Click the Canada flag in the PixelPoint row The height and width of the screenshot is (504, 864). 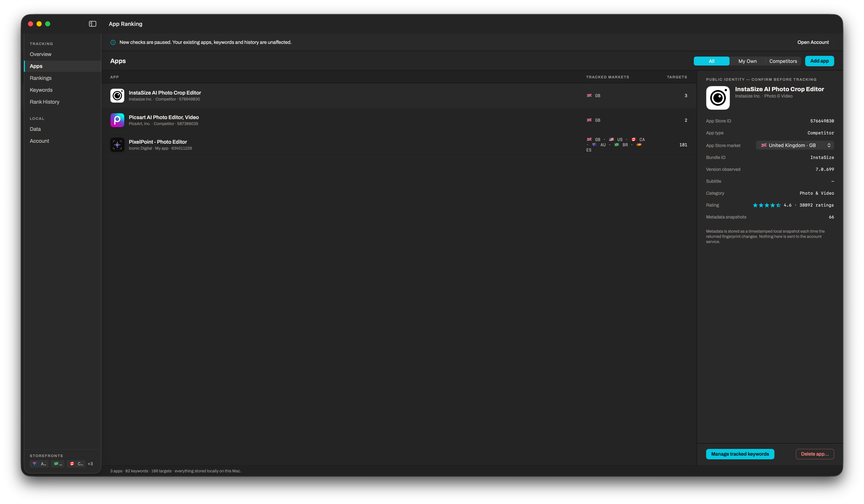(634, 139)
